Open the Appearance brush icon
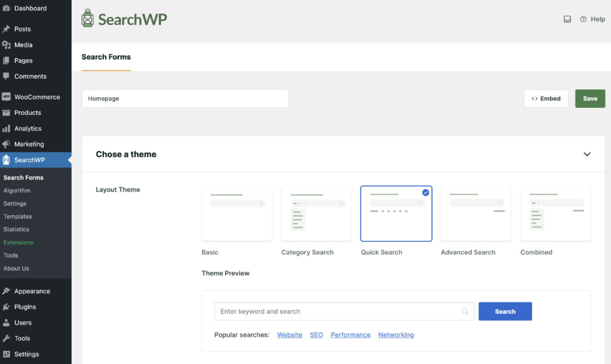Image resolution: width=611 pixels, height=364 pixels. coord(7,290)
